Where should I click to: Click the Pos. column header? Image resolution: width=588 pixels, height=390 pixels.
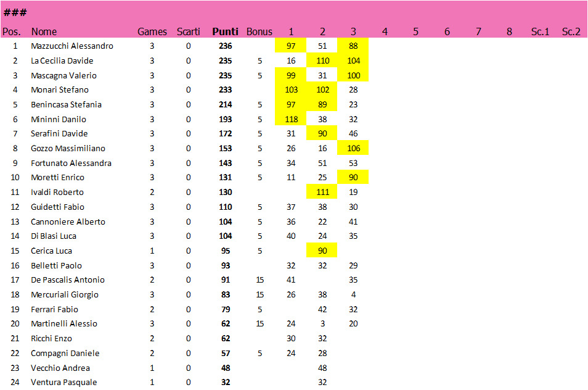pos(11,31)
